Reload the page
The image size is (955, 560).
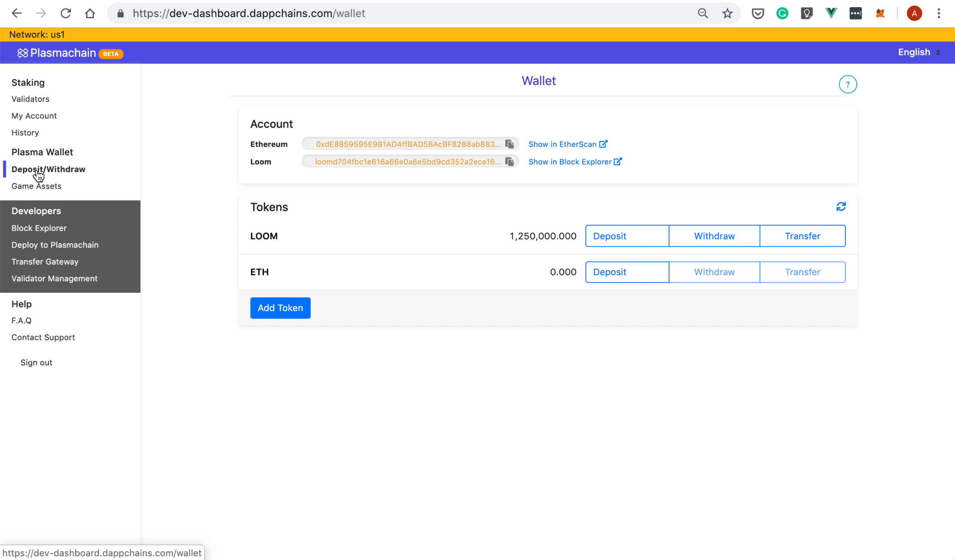click(65, 13)
